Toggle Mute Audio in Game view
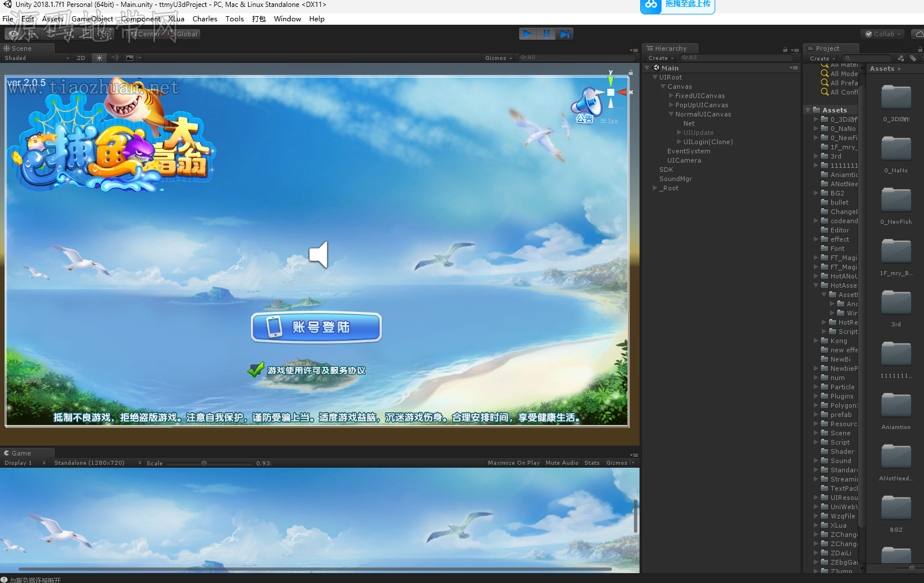 click(562, 463)
